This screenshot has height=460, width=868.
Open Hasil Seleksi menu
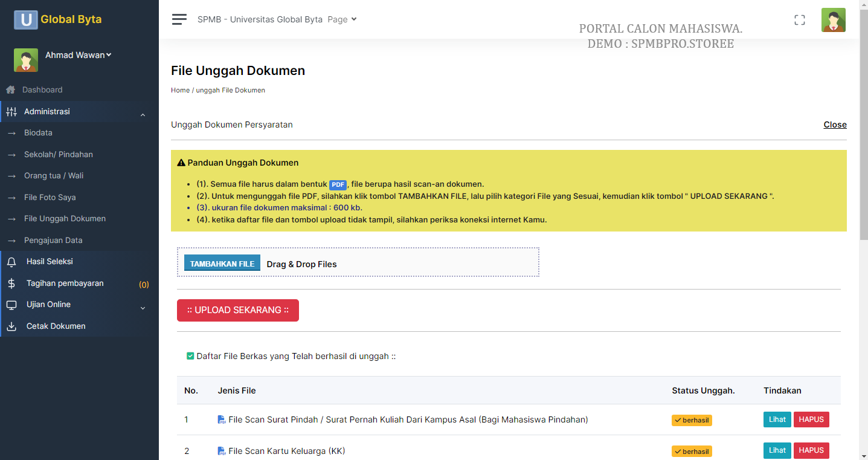pos(50,262)
